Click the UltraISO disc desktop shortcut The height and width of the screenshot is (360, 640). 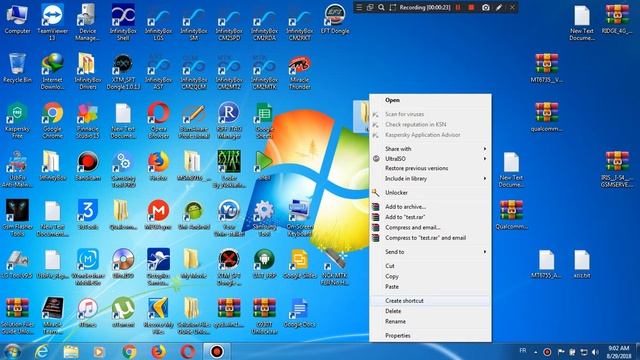[x=123, y=264]
